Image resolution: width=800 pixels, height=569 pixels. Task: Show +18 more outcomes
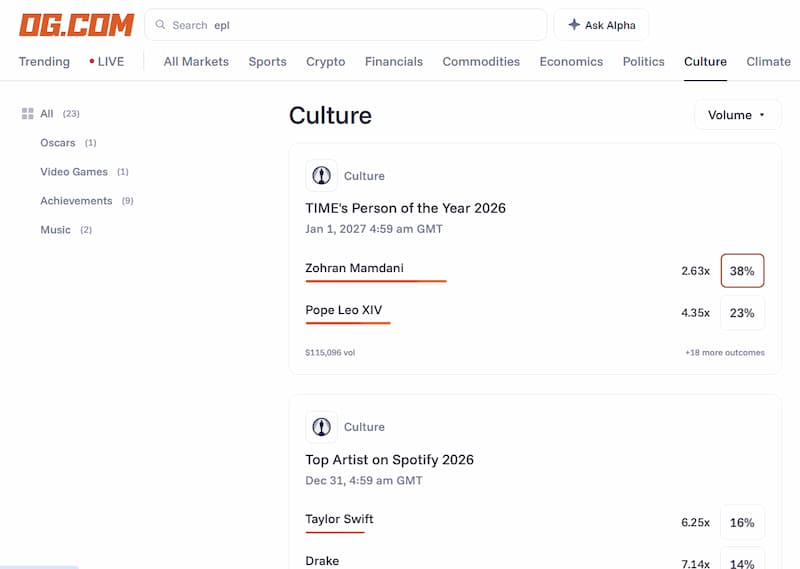pos(724,353)
